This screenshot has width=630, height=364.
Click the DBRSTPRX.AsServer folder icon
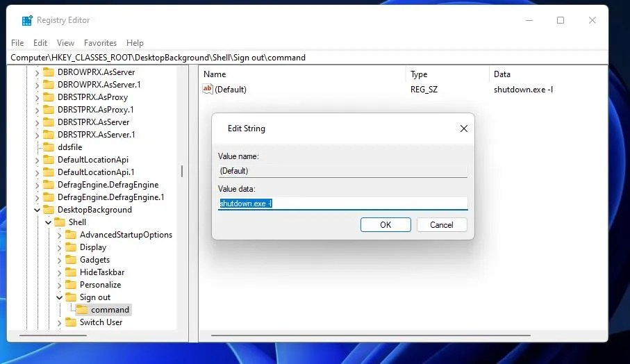point(49,122)
